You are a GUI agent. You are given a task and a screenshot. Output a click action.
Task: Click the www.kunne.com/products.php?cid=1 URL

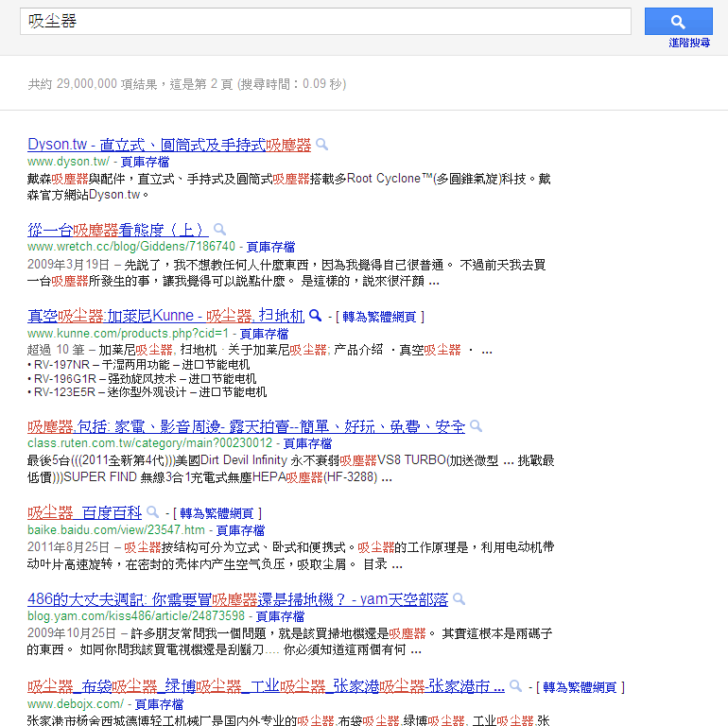[129, 334]
